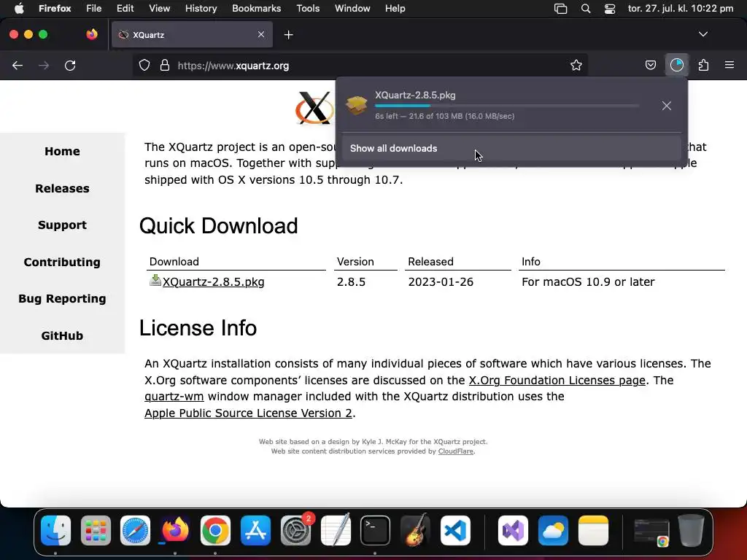Click the XQuartz X logo
The width and height of the screenshot is (747, 560).
pyautogui.click(x=314, y=108)
